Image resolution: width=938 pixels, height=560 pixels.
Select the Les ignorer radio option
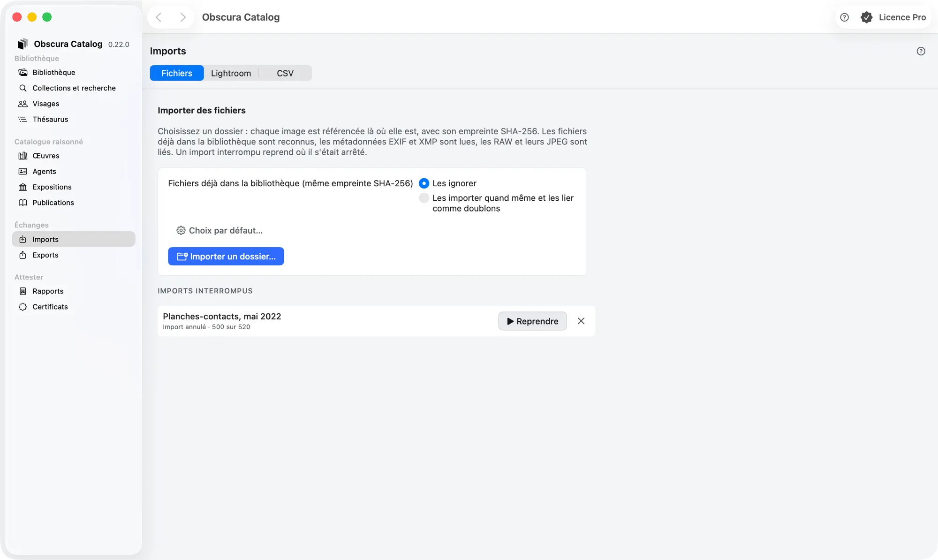[x=424, y=183]
